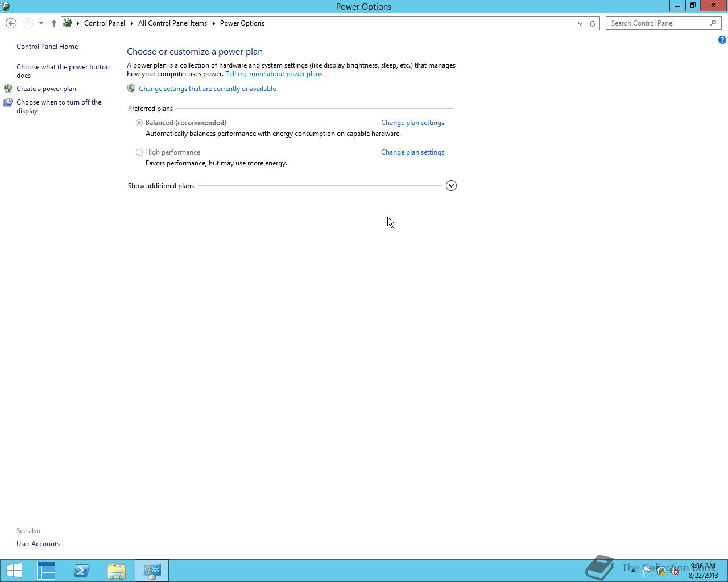Select All Control Panel Items breadcrumb

pos(172,23)
